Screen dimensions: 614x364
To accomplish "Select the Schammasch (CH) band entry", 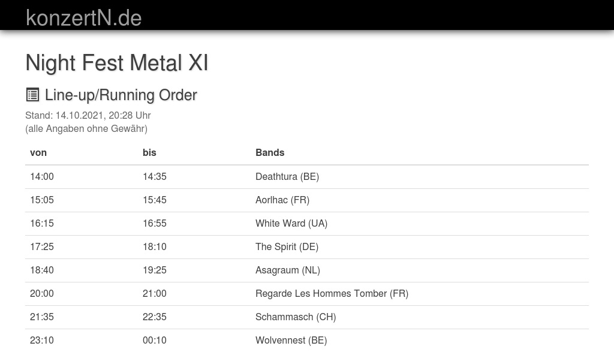I will (x=296, y=317).
